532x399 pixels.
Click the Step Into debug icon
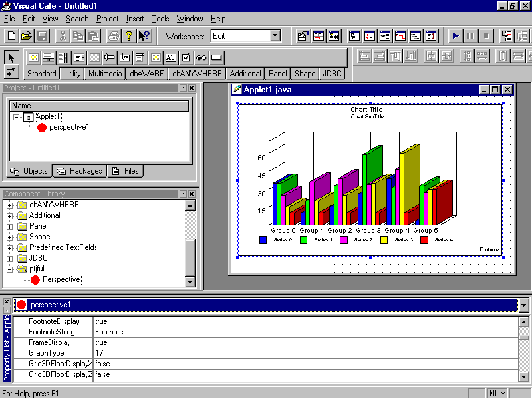507,36
